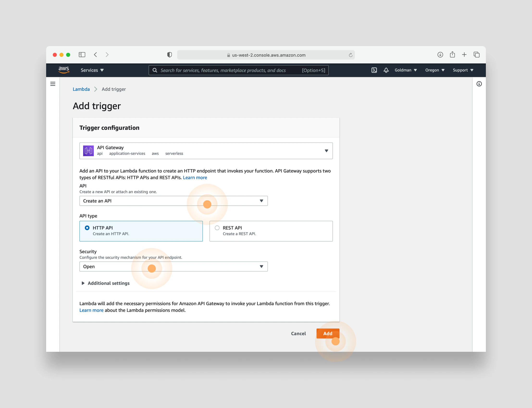The image size is (532, 408).
Task: Click Learn more about API types
Action: click(x=195, y=178)
